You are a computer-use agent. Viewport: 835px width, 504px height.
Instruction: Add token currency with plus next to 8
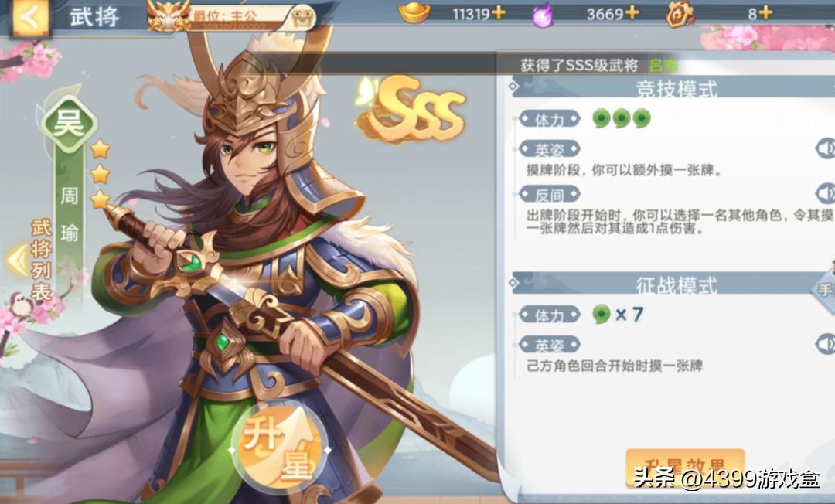(765, 13)
